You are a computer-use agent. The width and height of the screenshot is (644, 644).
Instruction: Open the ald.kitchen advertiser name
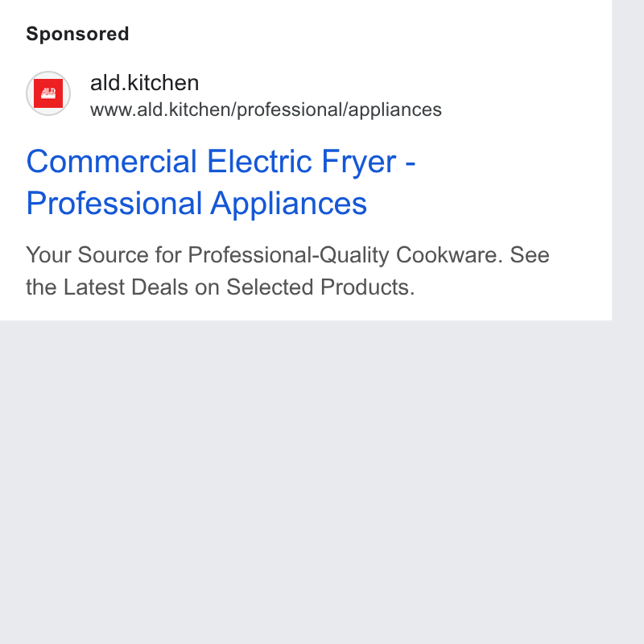pos(145,83)
